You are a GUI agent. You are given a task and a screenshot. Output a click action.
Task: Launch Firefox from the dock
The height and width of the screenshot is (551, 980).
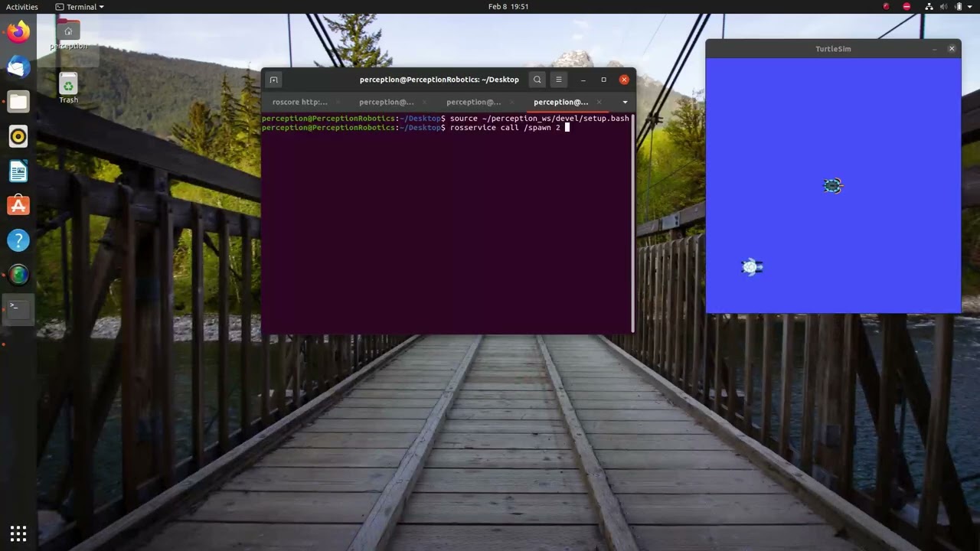(18, 32)
